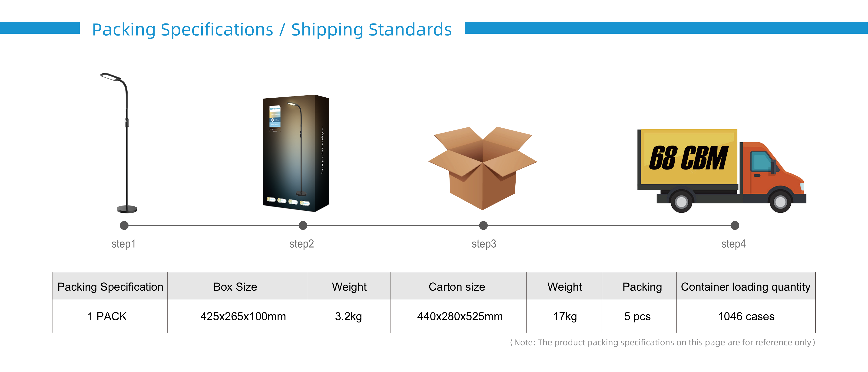Screen dimensions: 868x372
Task: Click the orange delivery truck cab
Action: click(772, 169)
